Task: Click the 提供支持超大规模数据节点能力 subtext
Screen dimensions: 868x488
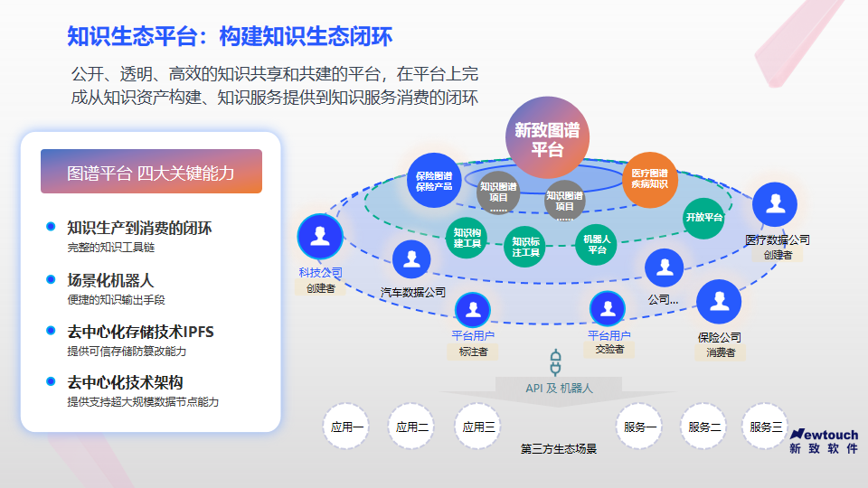Action: coord(143,401)
